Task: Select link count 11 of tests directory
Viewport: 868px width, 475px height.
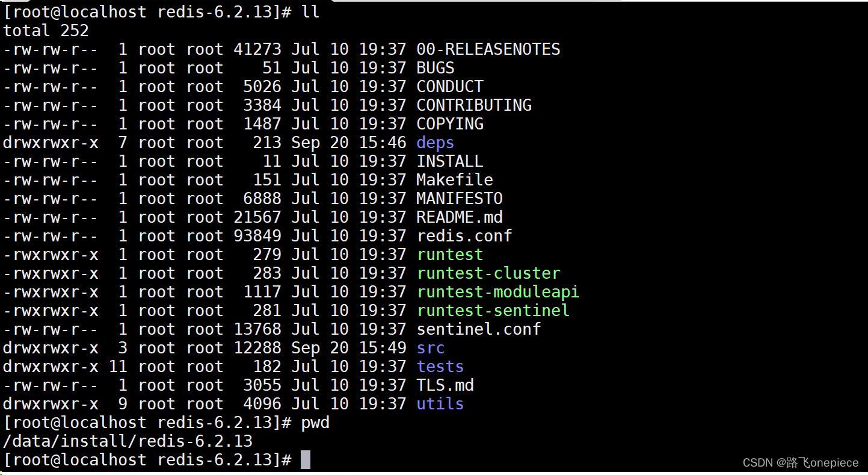Action: pyautogui.click(x=118, y=367)
